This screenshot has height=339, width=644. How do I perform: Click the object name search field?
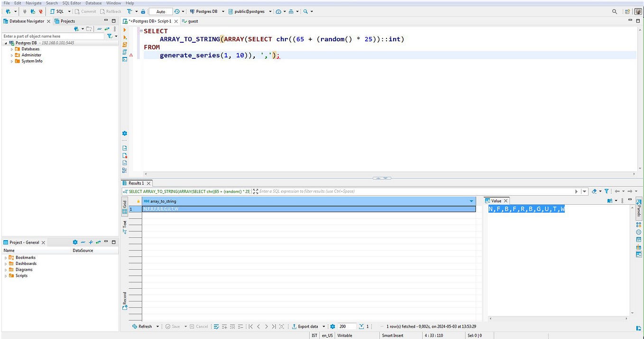click(53, 36)
